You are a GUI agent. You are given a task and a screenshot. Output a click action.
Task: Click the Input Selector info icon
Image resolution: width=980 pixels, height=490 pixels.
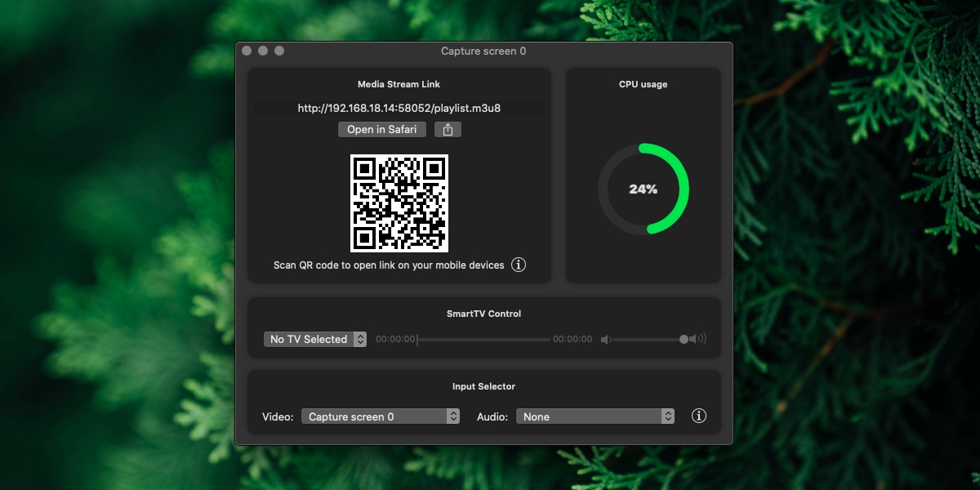(699, 416)
